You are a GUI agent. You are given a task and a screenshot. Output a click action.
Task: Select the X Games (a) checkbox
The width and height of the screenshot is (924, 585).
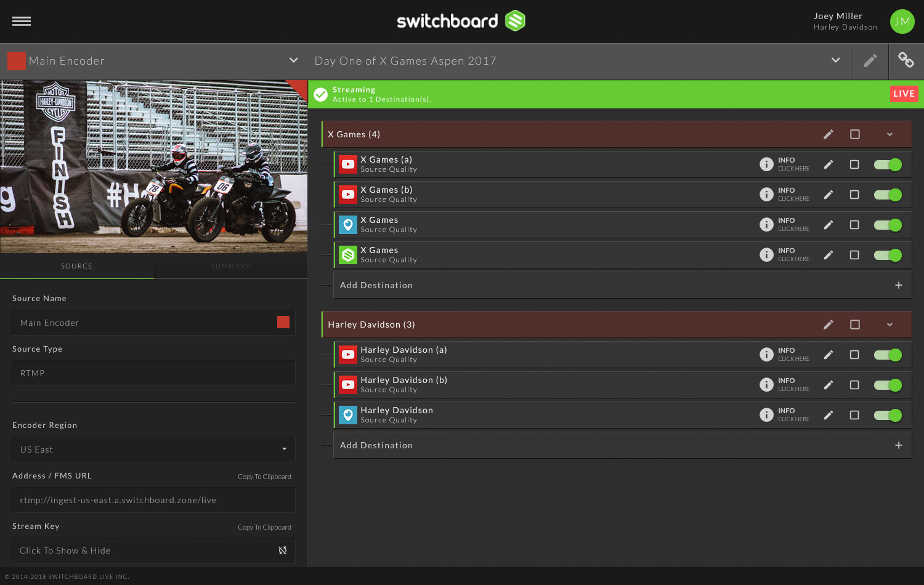pyautogui.click(x=854, y=164)
